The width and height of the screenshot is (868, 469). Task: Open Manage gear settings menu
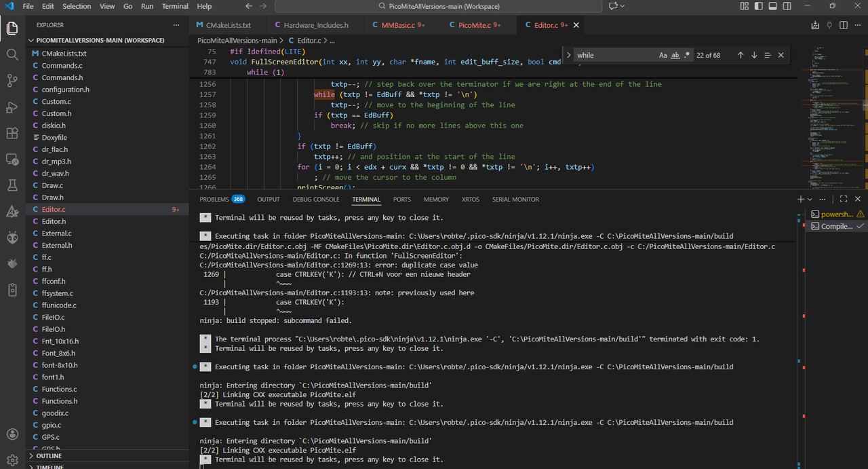pyautogui.click(x=12, y=460)
